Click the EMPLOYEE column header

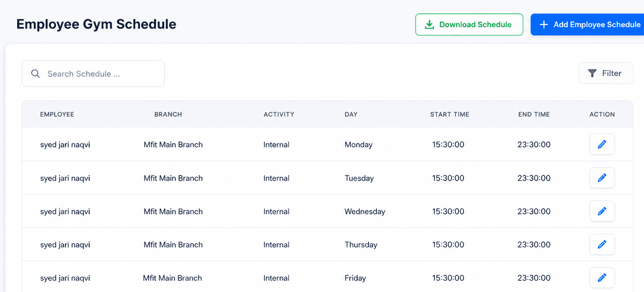57,115
